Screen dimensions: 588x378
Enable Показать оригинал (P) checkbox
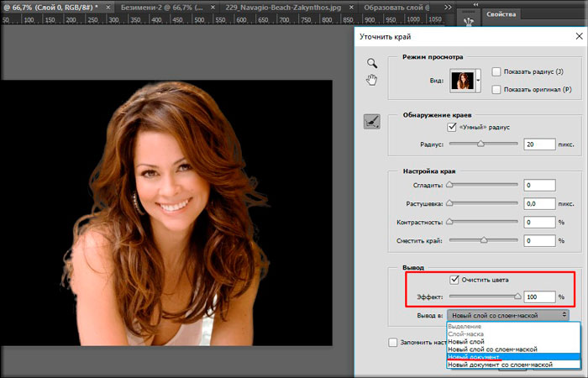pos(497,89)
